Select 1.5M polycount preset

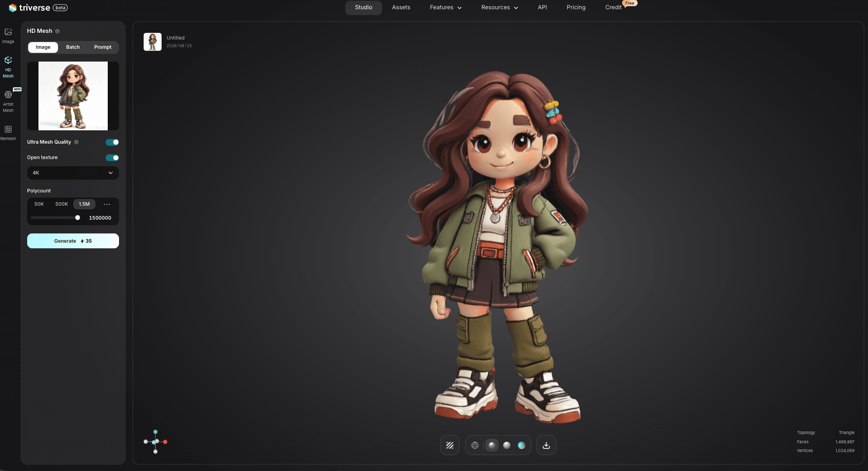click(84, 204)
